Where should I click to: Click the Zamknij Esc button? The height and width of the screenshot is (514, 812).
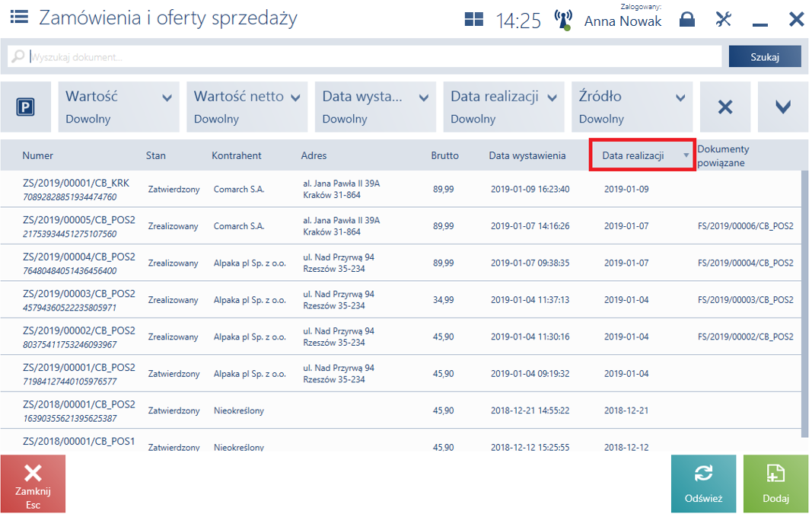click(33, 484)
